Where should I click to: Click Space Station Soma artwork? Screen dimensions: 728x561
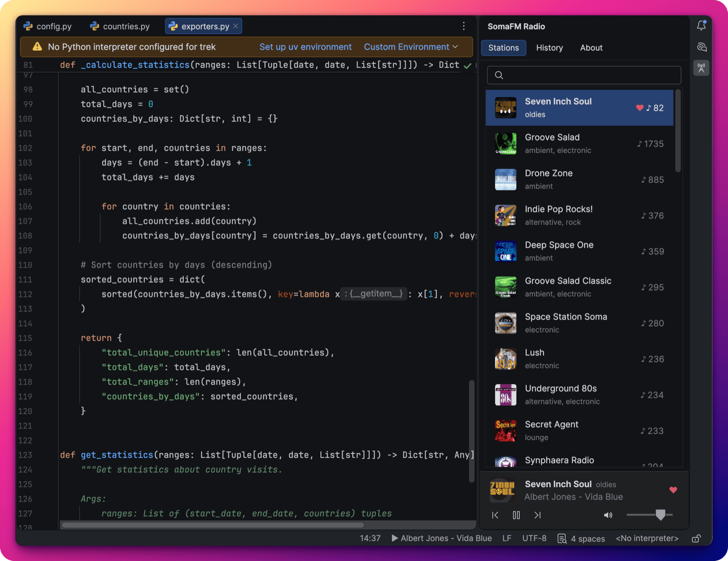(506, 323)
